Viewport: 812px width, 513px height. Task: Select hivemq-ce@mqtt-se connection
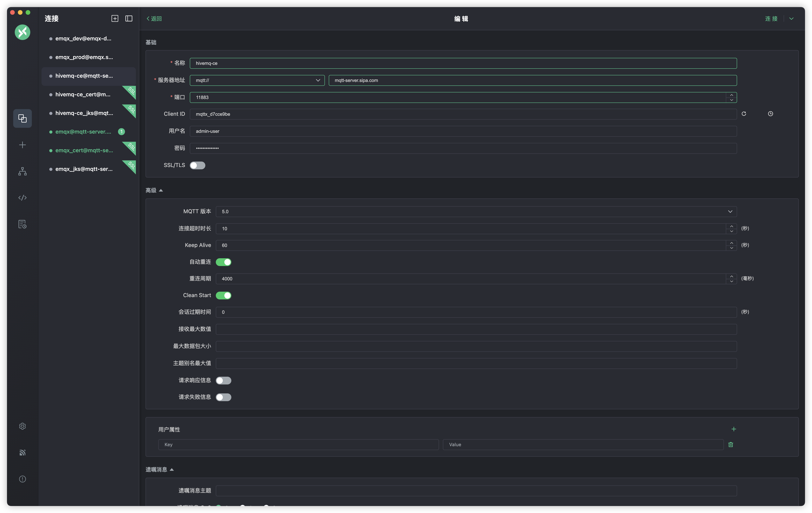tap(89, 76)
